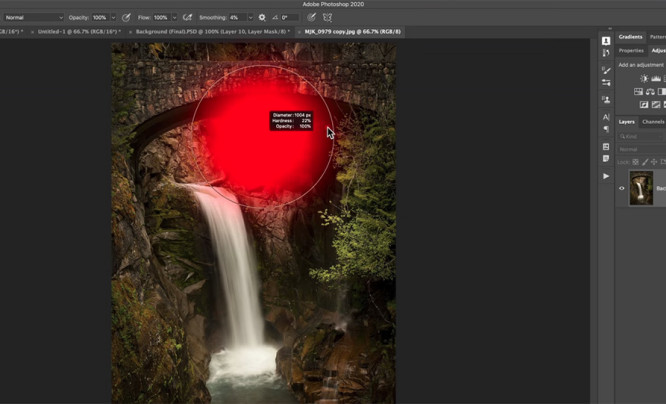Open the brush blend mode Normal dropdown

coord(33,17)
